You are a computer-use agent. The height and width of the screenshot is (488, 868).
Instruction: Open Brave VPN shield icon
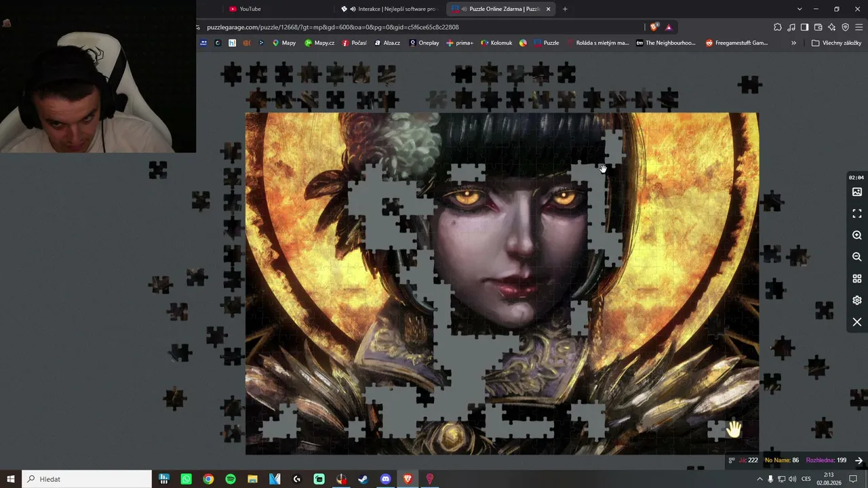[845, 27]
